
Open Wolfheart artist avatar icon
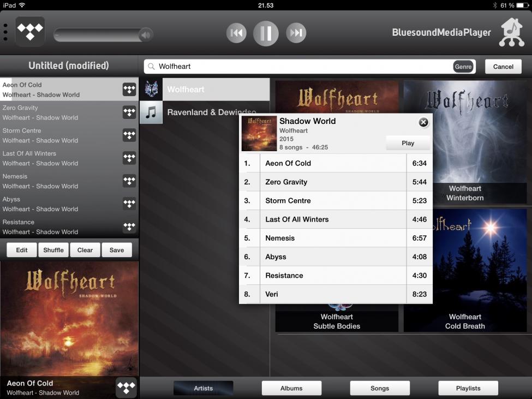(x=151, y=89)
